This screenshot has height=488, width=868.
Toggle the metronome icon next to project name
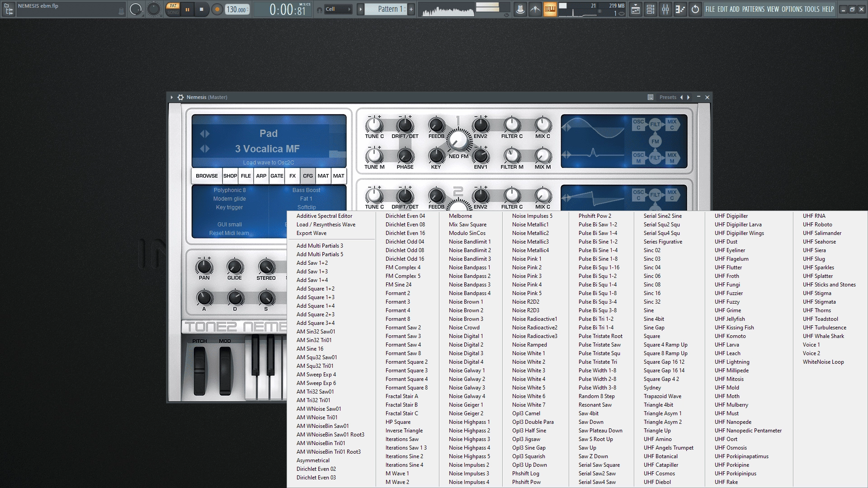point(121,11)
